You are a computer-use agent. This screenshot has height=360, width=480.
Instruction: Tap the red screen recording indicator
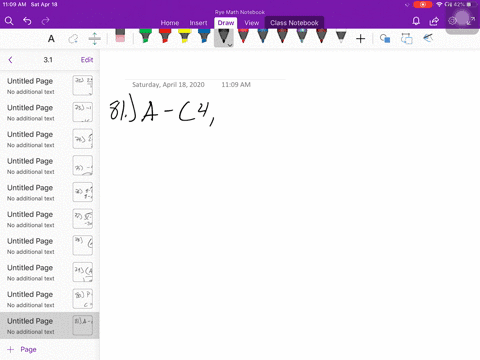pos(423,5)
